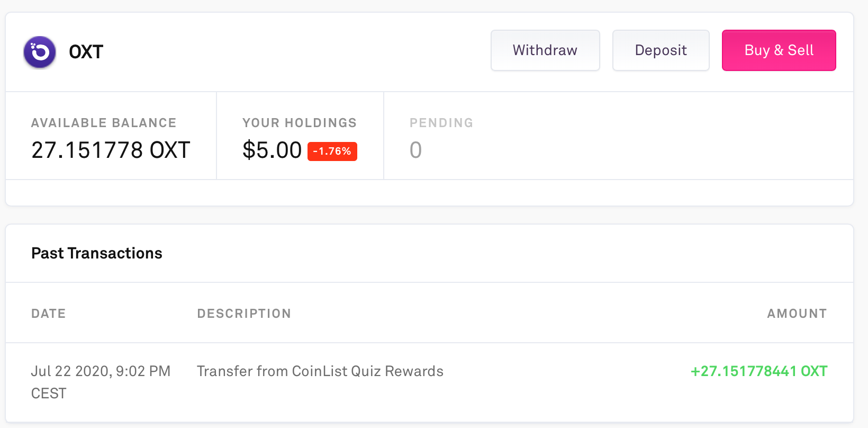The image size is (868, 428).
Task: Click the Date column header
Action: click(48, 314)
